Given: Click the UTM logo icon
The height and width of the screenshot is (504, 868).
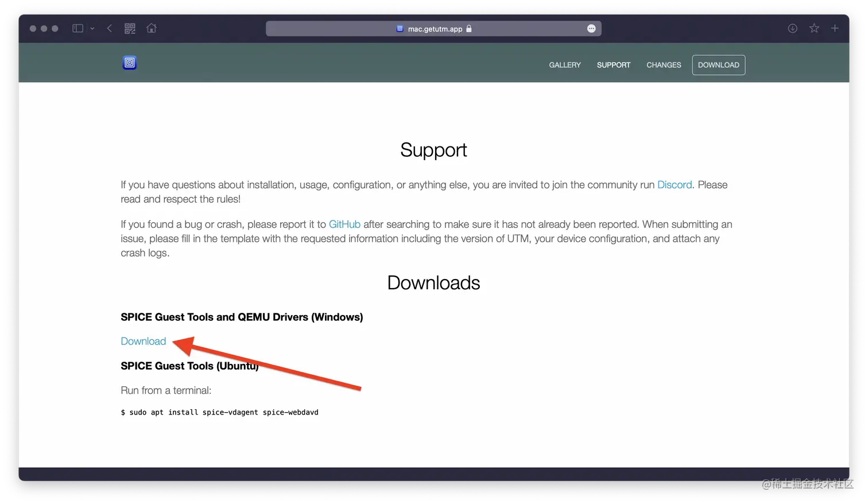Looking at the screenshot, I should coord(130,63).
